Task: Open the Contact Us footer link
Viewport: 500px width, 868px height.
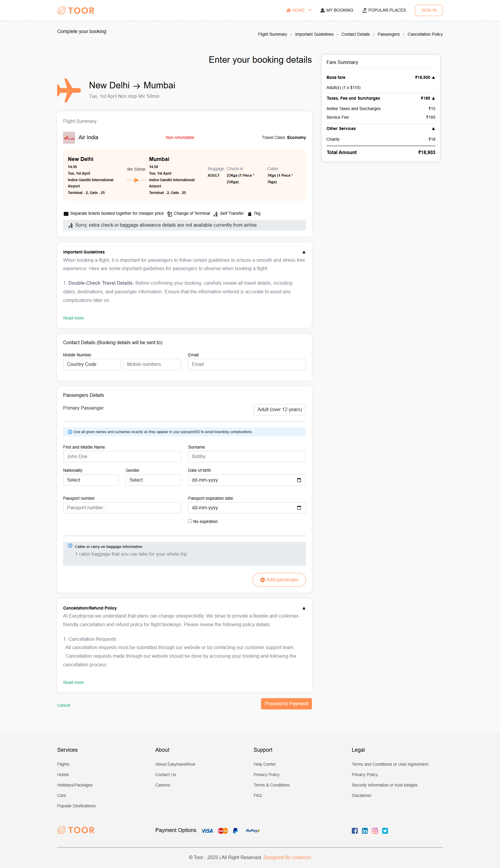Action: [165, 775]
